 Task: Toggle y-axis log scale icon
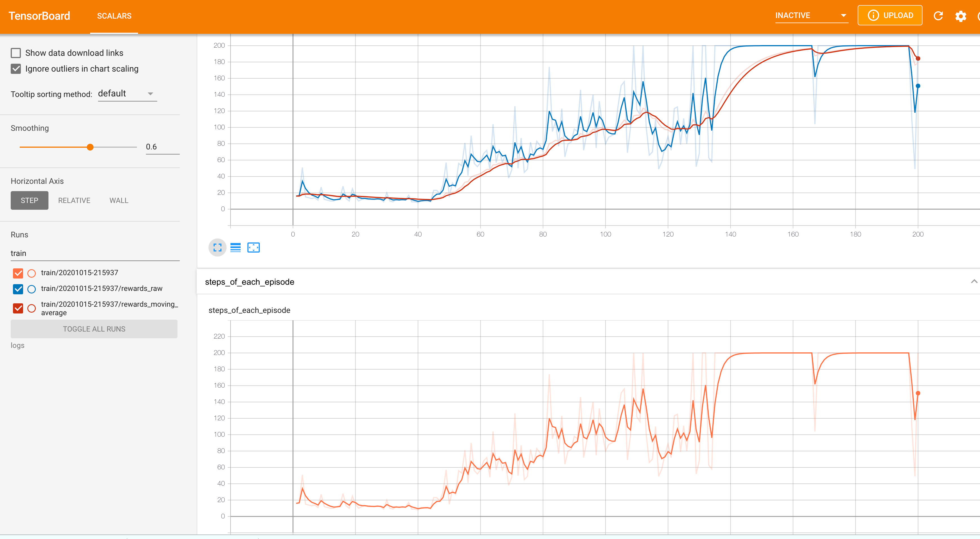(x=236, y=248)
